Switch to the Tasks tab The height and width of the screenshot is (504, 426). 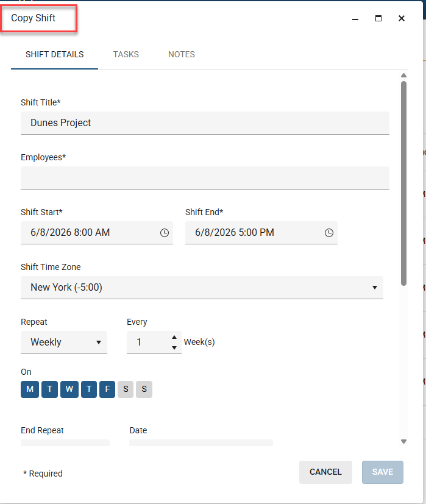pos(126,54)
